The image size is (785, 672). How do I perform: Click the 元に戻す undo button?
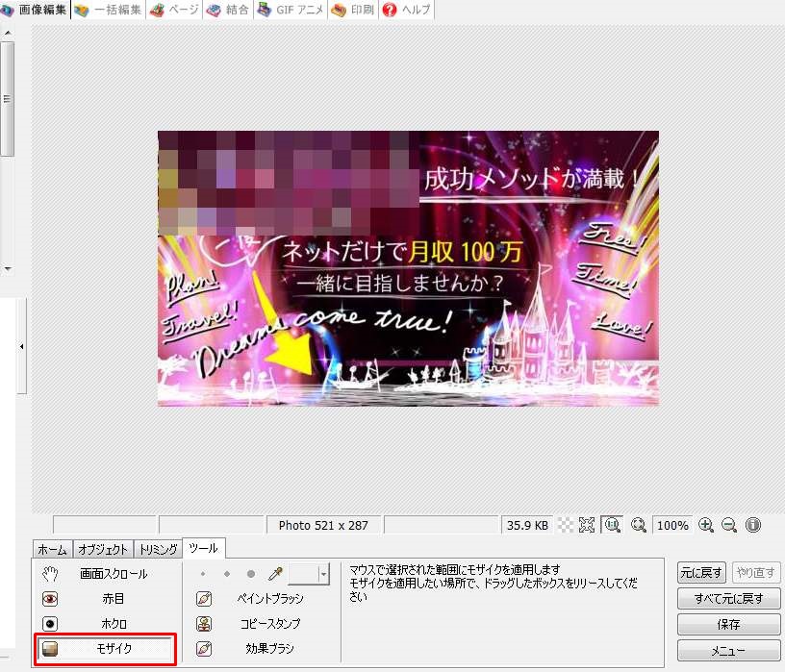(701, 573)
